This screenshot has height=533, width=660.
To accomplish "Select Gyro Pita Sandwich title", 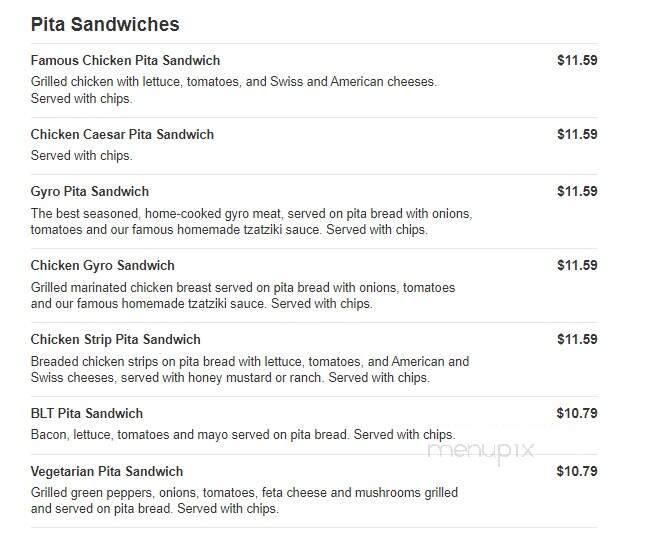I will (x=90, y=192).
